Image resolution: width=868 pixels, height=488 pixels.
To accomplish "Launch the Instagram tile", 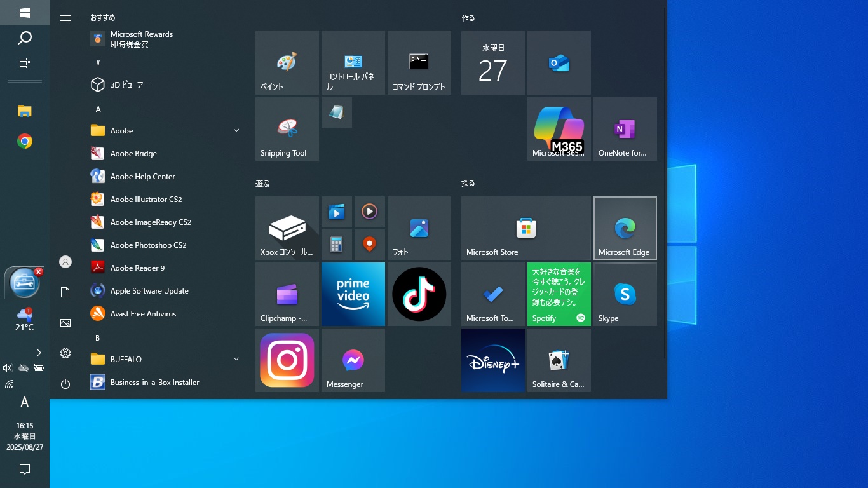I will tap(287, 360).
